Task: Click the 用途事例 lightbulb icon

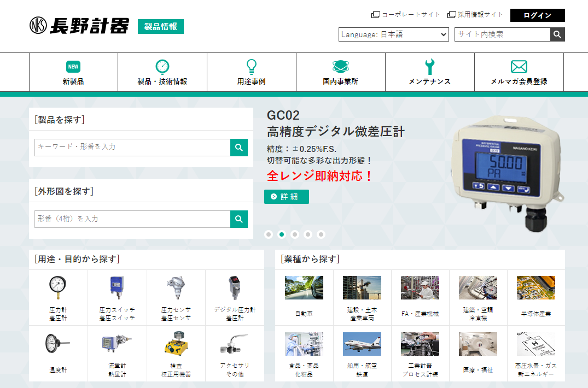Action: [x=251, y=67]
